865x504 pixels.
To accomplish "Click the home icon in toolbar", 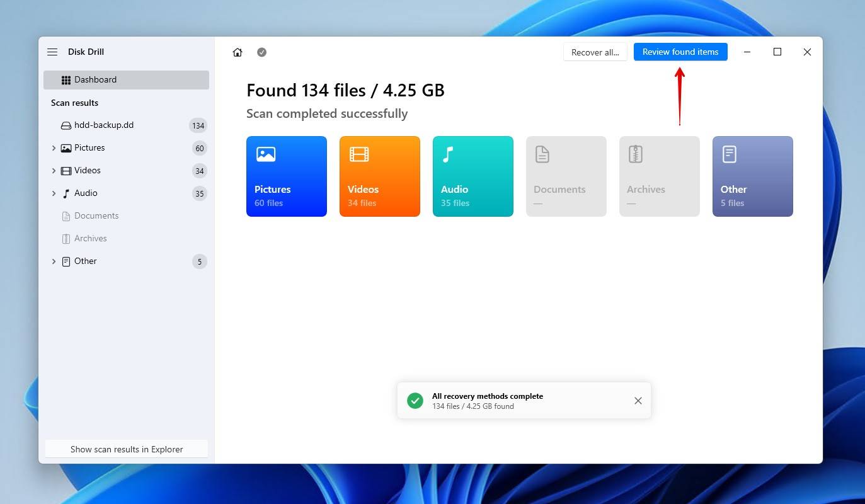I will pos(238,52).
